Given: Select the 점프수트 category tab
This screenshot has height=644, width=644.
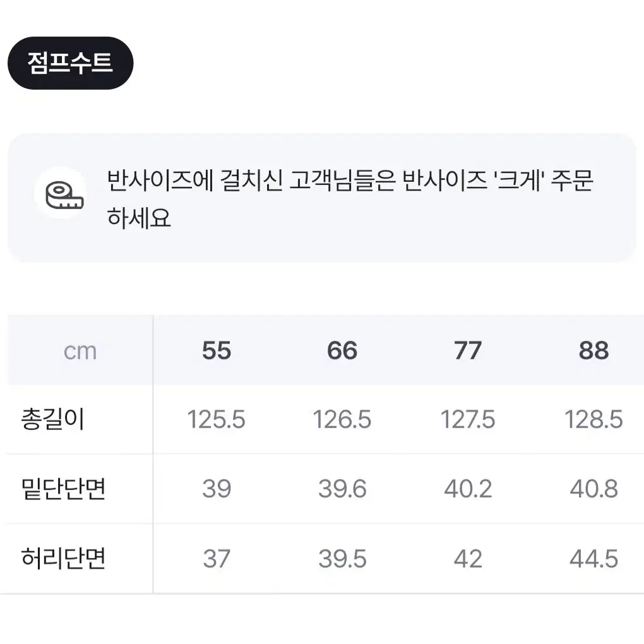Looking at the screenshot, I should (x=70, y=63).
